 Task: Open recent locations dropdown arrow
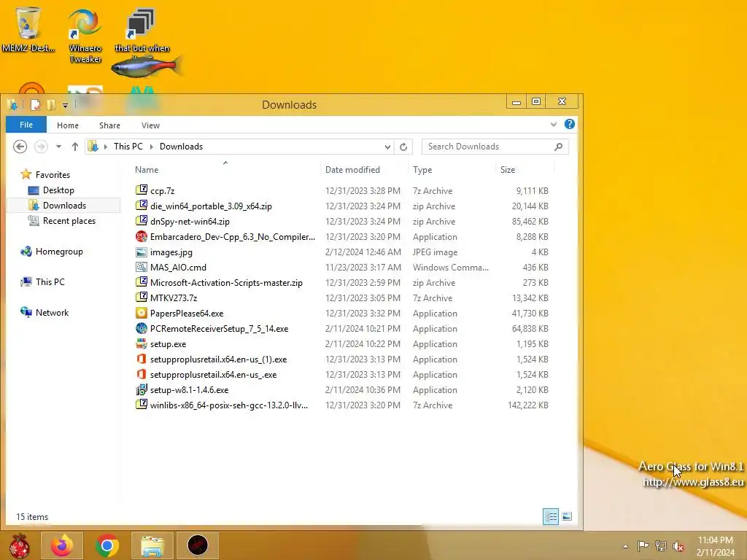coord(58,147)
